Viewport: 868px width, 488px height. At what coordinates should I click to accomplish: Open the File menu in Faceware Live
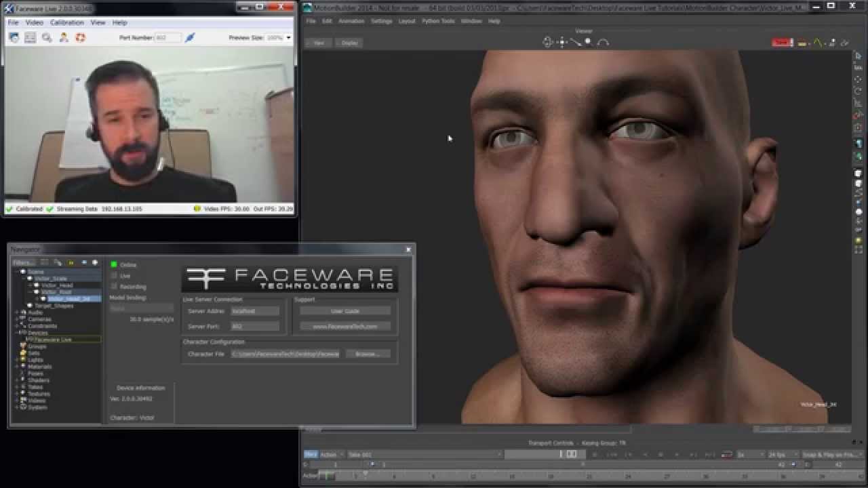click(x=13, y=22)
